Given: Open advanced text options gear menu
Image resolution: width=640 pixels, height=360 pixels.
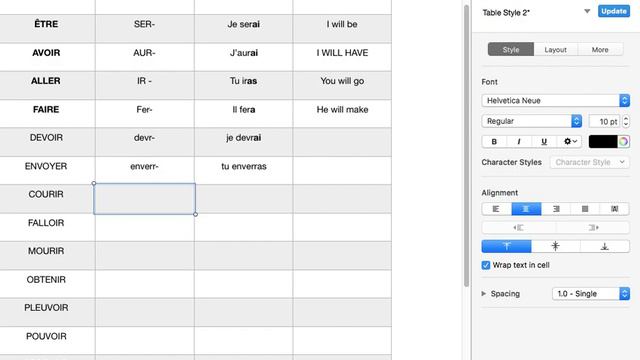Looking at the screenshot, I should point(569,141).
